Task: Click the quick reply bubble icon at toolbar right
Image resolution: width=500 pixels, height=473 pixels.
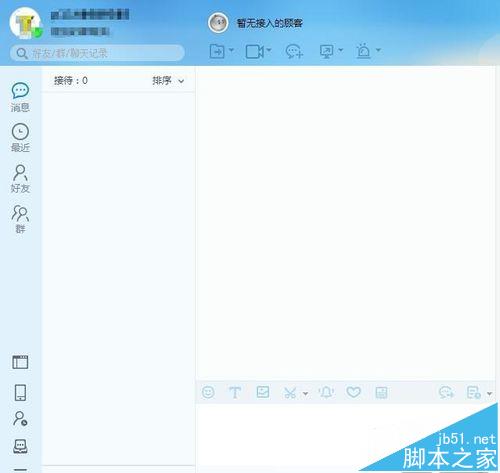Action: click(447, 393)
